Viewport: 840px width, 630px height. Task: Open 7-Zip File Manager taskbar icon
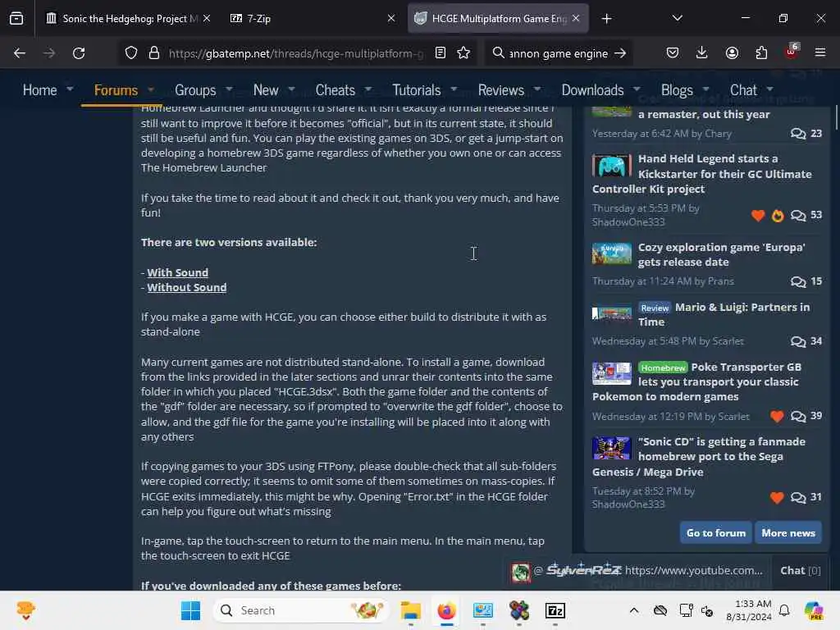(x=555, y=610)
